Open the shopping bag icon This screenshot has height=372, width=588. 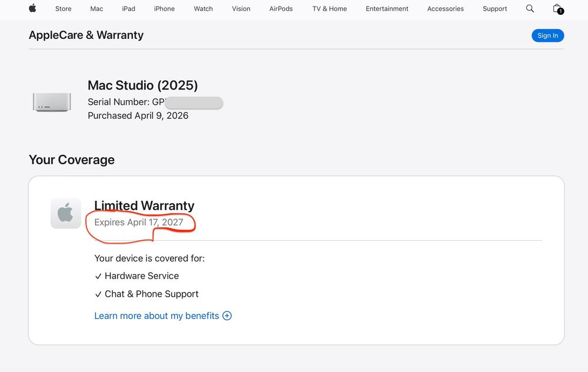pos(557,9)
